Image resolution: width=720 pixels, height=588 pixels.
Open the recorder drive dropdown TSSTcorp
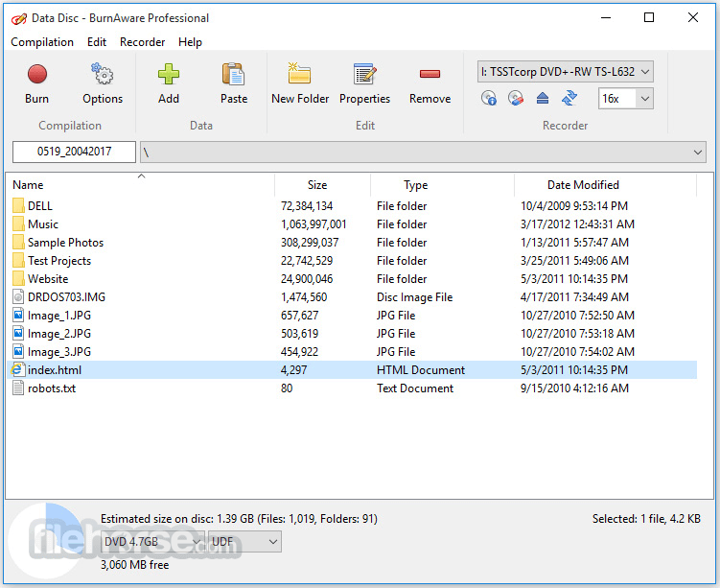click(x=566, y=72)
